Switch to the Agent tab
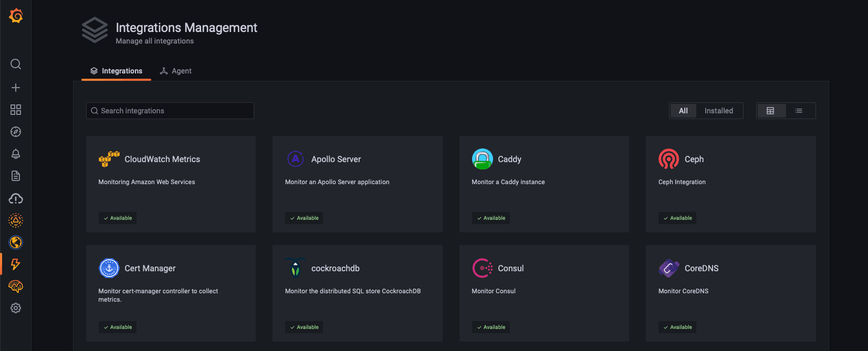Screen dimensions: 868x351 176,71
